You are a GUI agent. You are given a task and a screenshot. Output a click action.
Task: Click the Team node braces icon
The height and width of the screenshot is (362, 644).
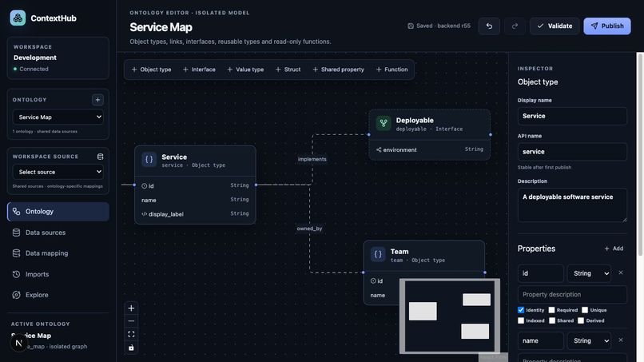[x=378, y=254]
